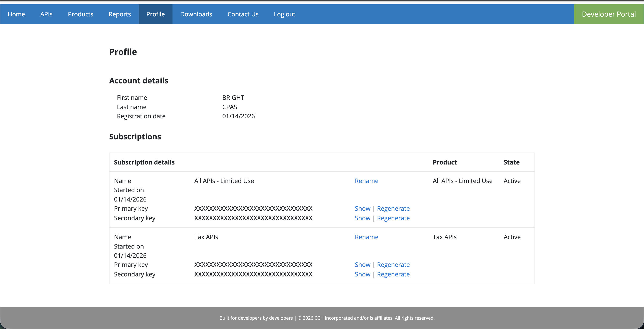Open Contact Us in the nav bar

243,14
